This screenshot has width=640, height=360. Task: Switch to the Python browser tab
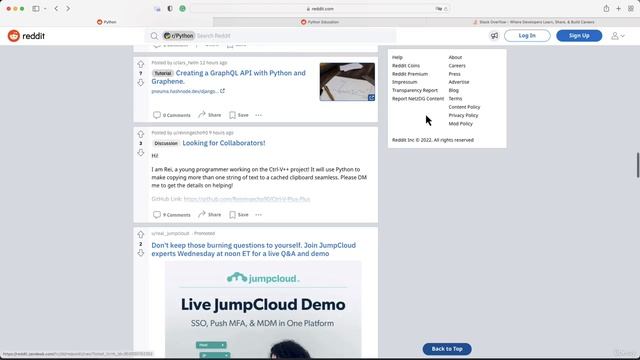pyautogui.click(x=107, y=22)
